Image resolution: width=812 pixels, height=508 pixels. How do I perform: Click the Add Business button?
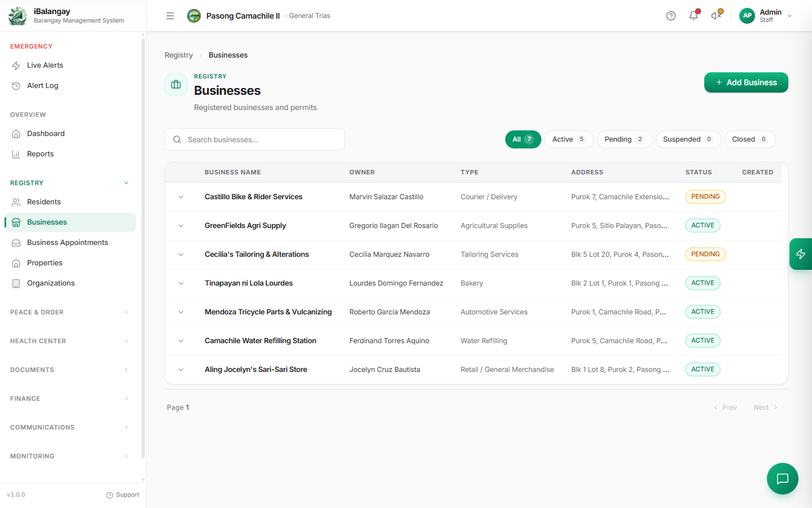coord(746,82)
